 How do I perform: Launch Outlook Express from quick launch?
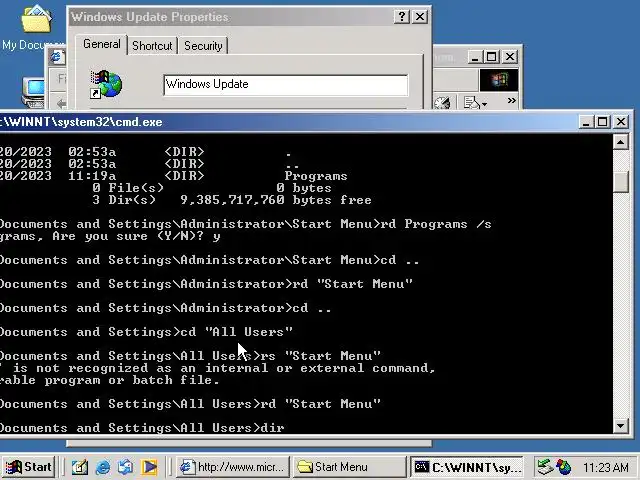click(x=125, y=467)
